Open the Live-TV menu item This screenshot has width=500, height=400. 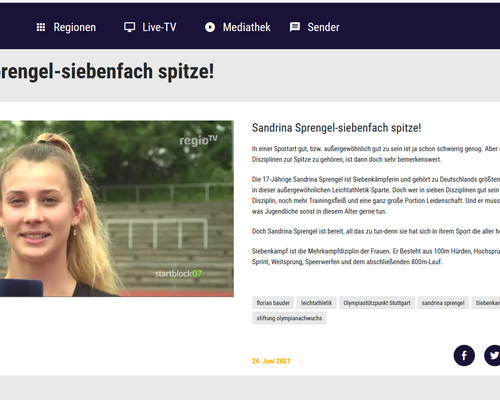tap(150, 27)
